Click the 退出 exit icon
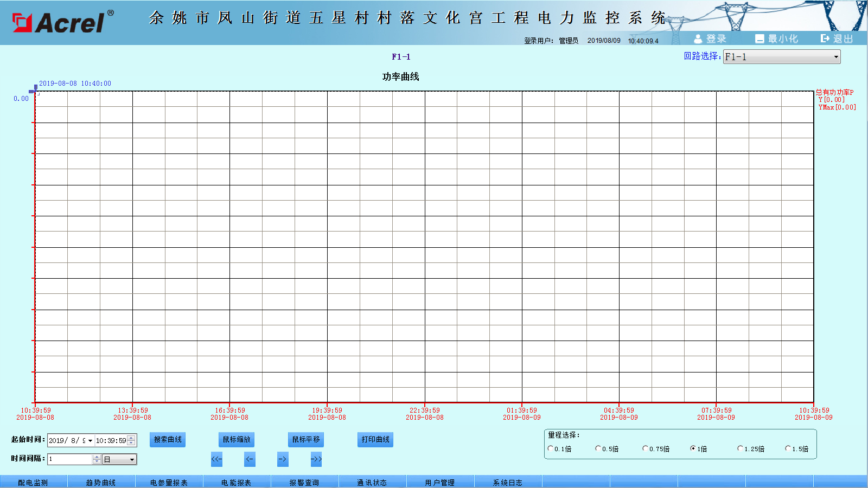 (x=825, y=38)
